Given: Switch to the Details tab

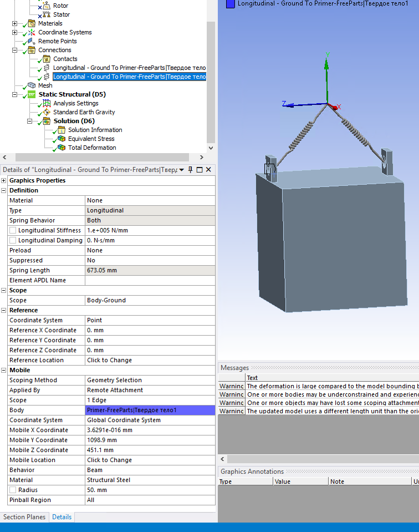Looking at the screenshot, I should (62, 517).
